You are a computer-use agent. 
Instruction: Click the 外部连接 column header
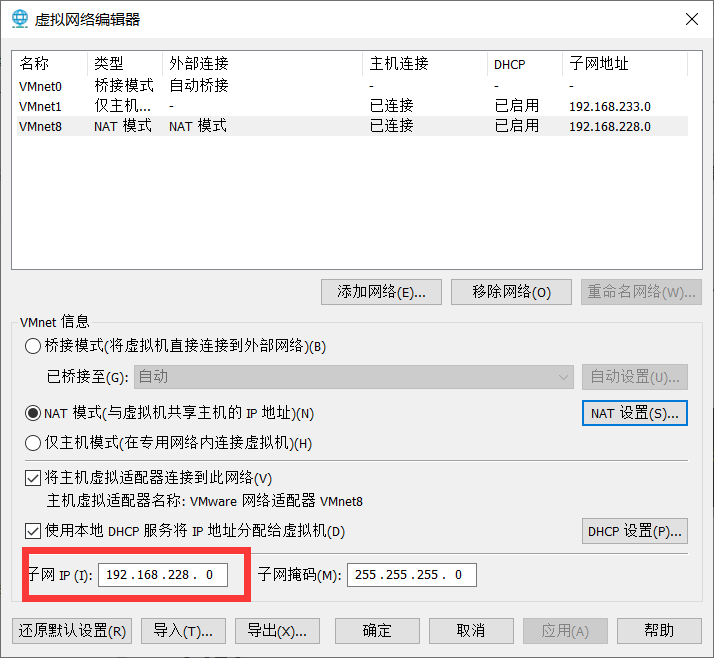262,63
